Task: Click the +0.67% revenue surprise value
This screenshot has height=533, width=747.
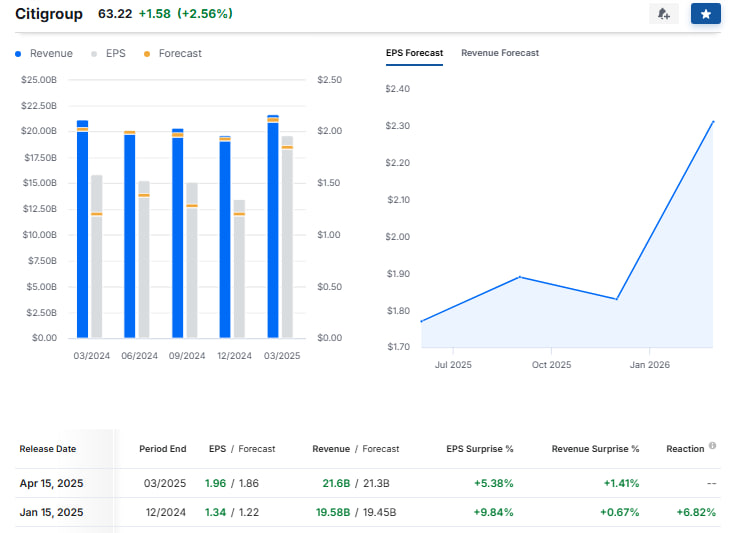Action: 619,512
